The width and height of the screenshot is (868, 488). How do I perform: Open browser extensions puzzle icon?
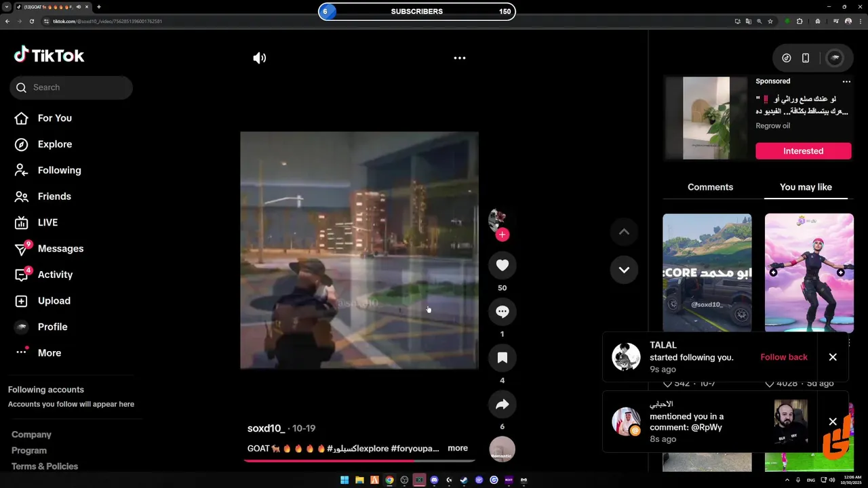point(800,22)
